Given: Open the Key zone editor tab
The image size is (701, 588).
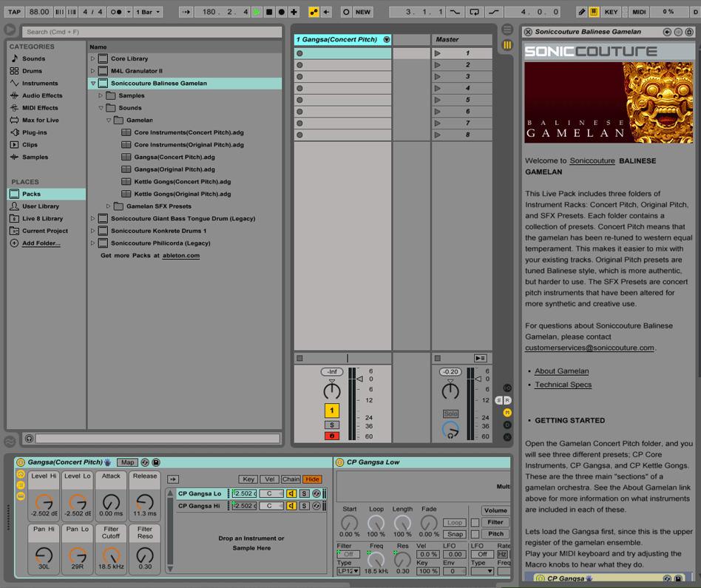Looking at the screenshot, I should click(x=248, y=479).
